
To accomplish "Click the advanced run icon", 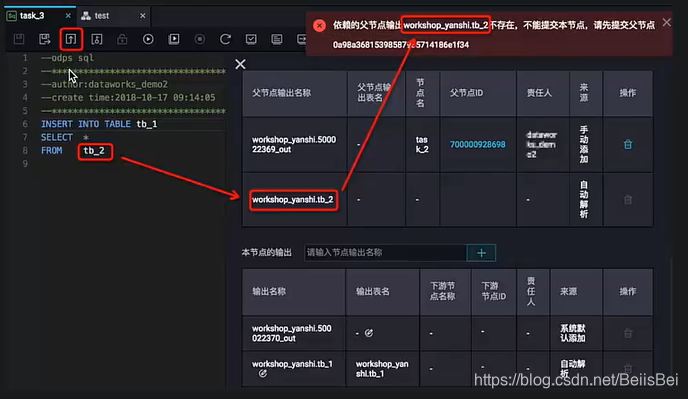I will click(x=174, y=39).
